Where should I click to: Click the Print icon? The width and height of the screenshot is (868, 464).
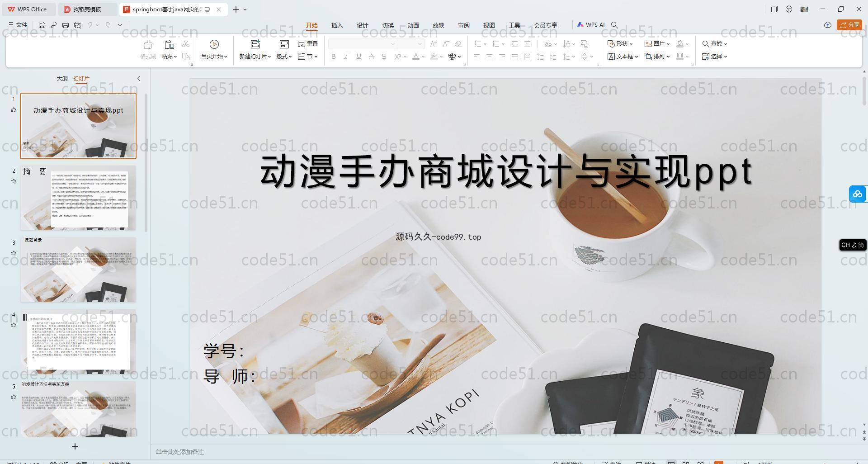click(66, 25)
